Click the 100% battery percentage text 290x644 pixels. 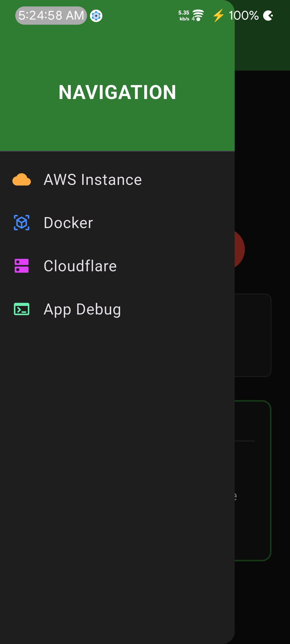244,16
